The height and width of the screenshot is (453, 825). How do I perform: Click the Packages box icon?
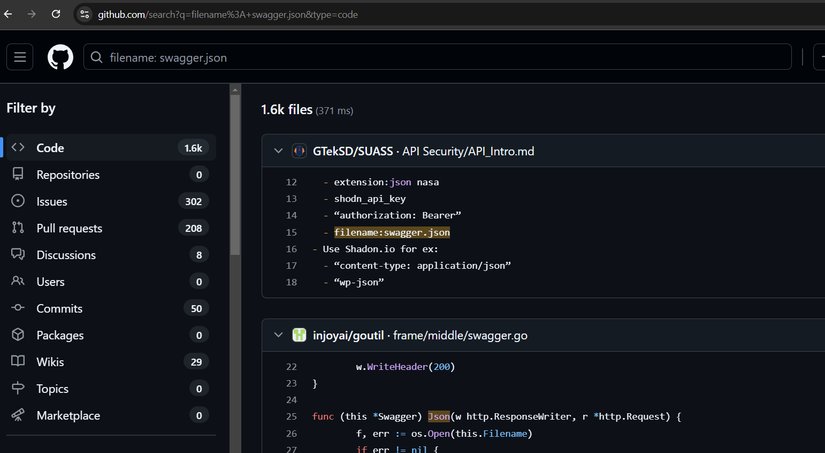tap(18, 335)
